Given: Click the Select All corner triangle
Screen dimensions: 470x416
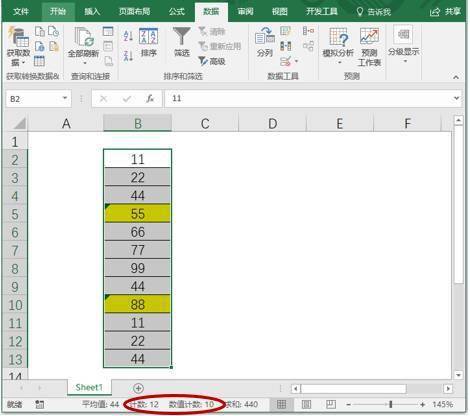Looking at the screenshot, I should point(19,124).
